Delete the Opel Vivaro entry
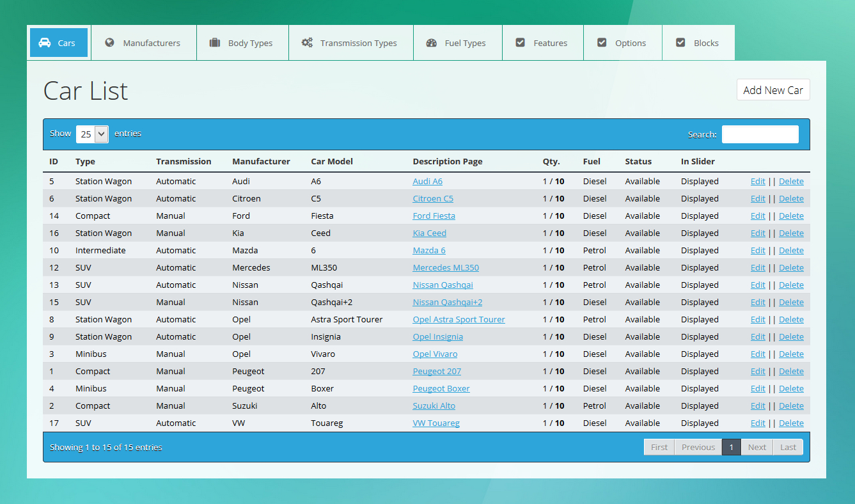The height and width of the screenshot is (504, 855). 792,354
